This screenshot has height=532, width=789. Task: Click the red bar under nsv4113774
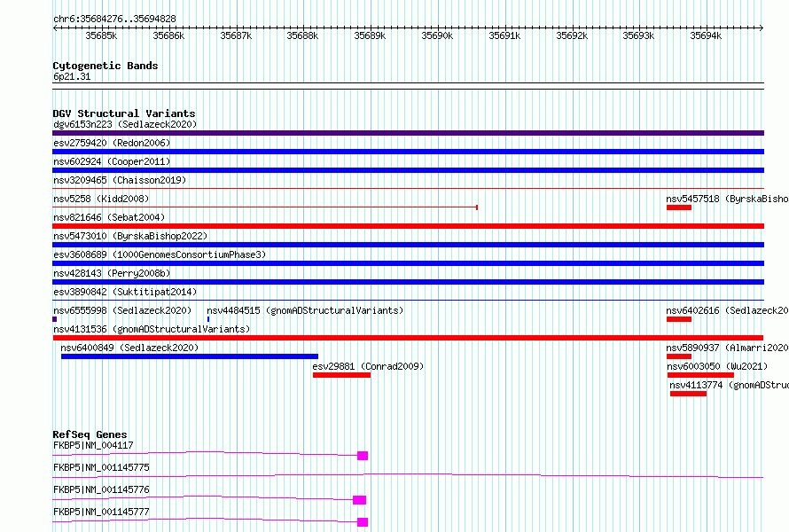click(x=688, y=394)
